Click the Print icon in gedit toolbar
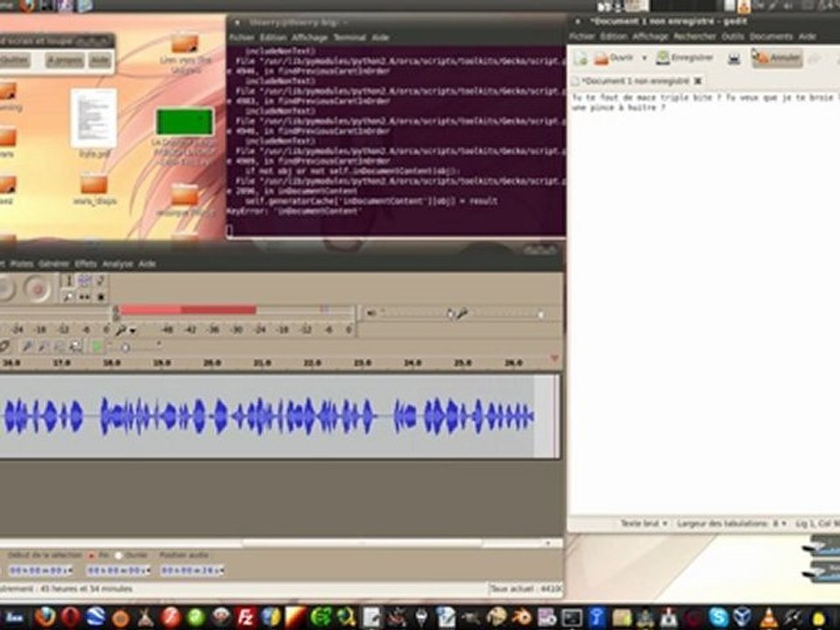Screen dimensions: 840x630 734,59
